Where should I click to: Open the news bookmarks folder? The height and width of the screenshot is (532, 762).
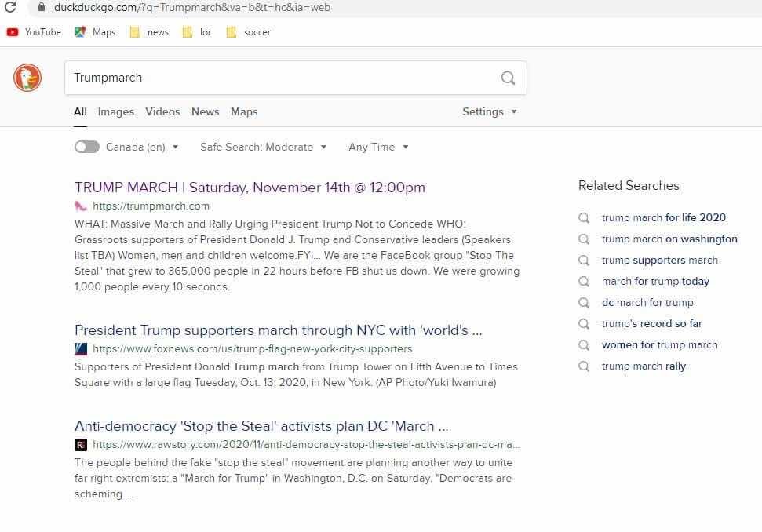coord(150,32)
